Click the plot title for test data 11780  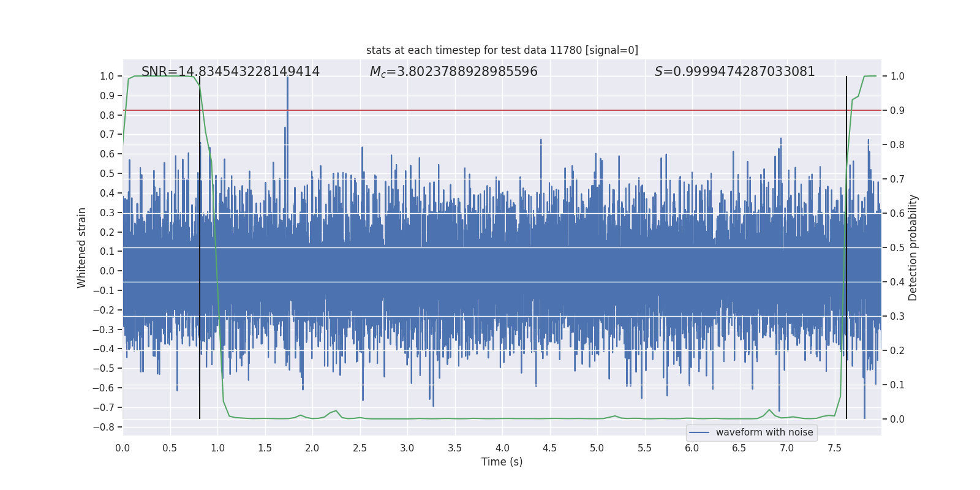pos(502,50)
